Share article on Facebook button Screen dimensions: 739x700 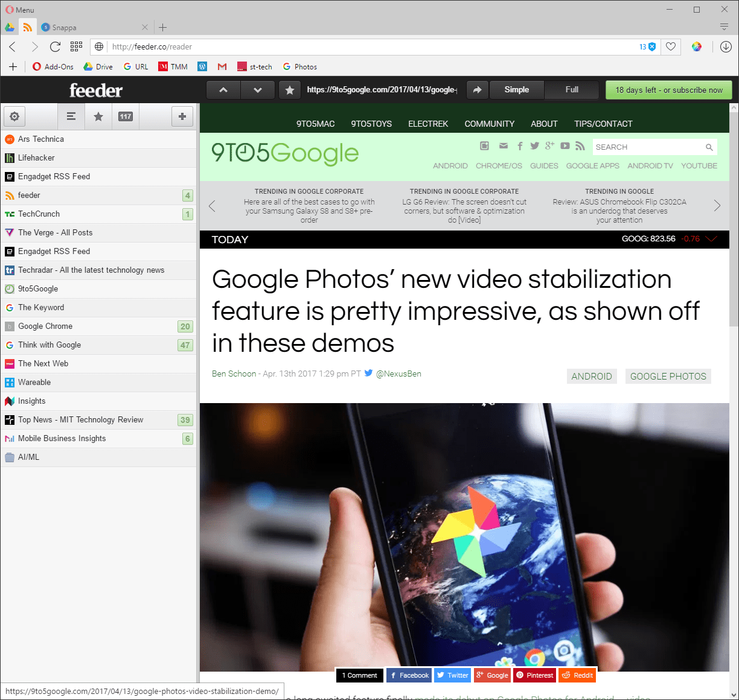pos(409,675)
